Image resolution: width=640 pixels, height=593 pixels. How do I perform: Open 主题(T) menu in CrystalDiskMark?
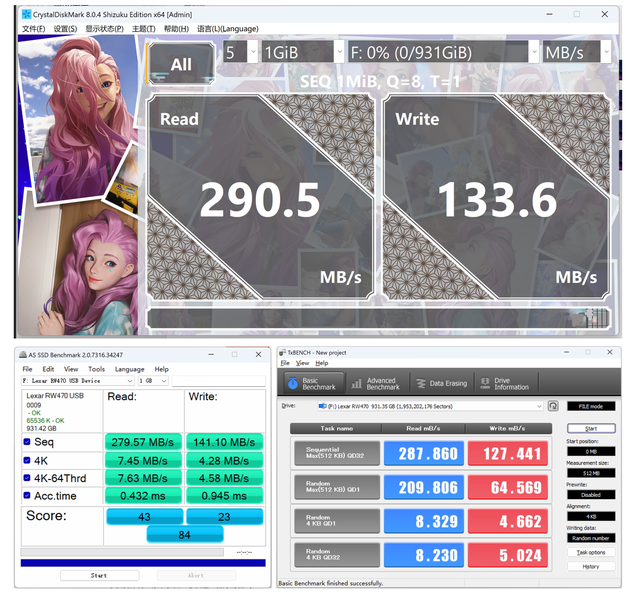(x=144, y=29)
